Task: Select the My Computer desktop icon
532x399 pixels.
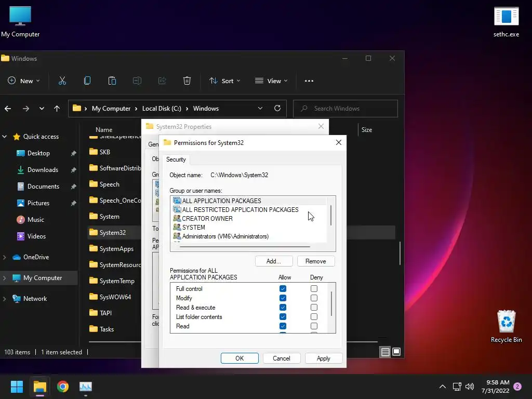Action: click(20, 22)
